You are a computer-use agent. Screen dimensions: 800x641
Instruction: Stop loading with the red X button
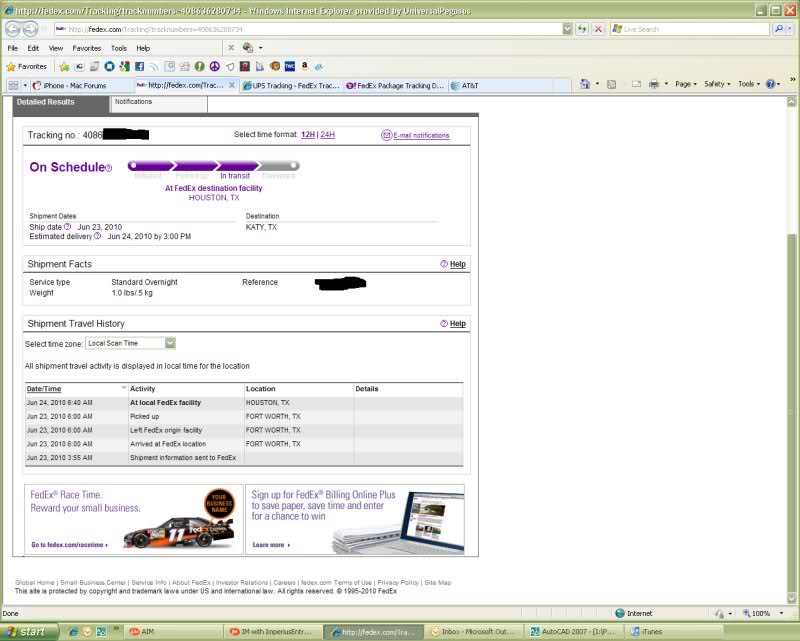(x=598, y=29)
